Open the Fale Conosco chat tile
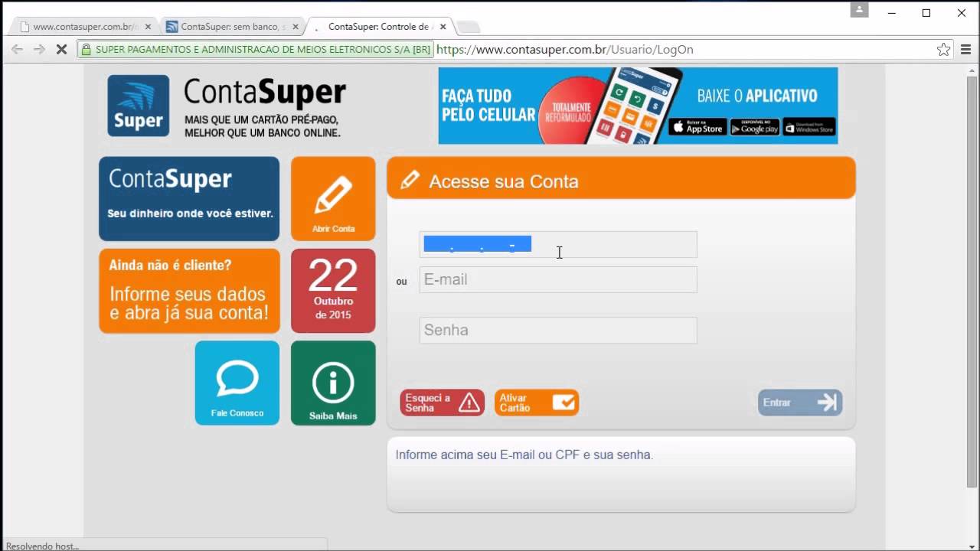This screenshot has width=980, height=551. (x=237, y=383)
